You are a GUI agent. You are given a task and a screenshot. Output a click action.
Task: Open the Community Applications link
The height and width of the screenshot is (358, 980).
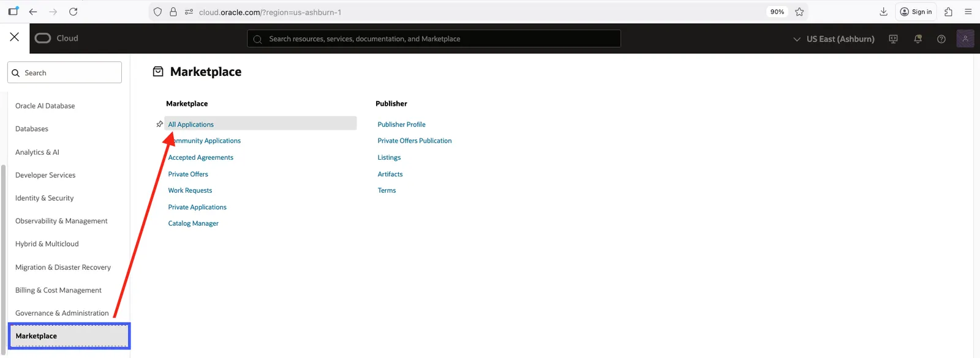coord(205,141)
